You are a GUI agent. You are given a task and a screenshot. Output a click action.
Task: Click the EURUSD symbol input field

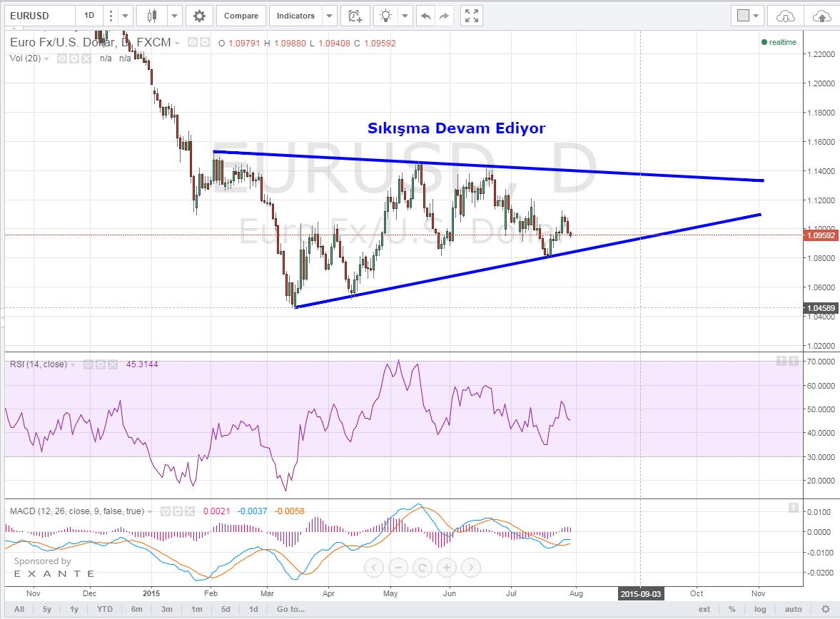pyautogui.click(x=37, y=16)
